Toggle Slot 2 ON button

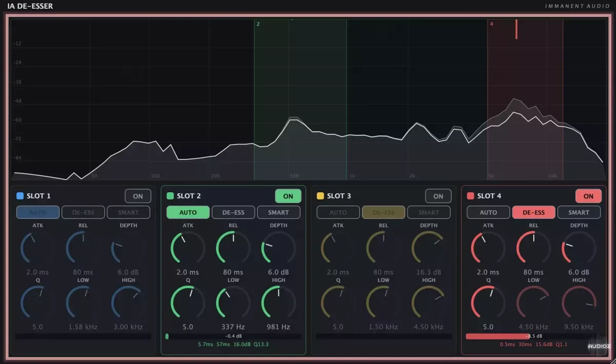tap(288, 196)
